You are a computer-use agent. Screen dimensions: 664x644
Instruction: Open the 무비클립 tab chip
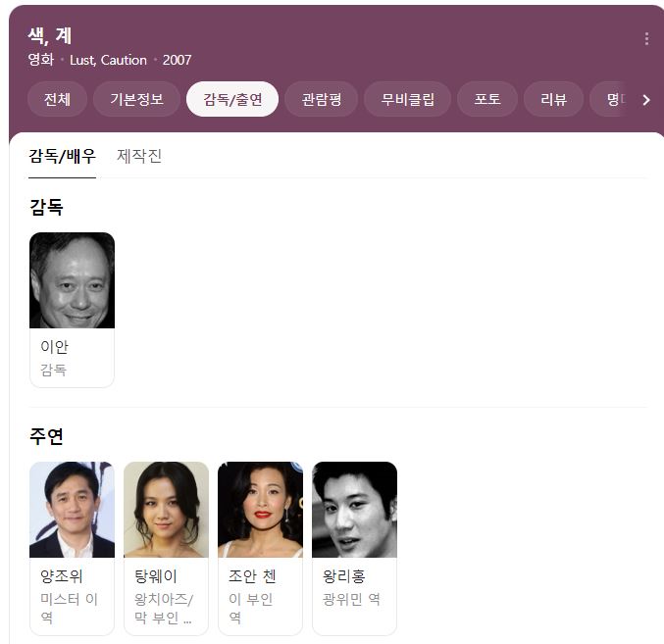click(407, 99)
